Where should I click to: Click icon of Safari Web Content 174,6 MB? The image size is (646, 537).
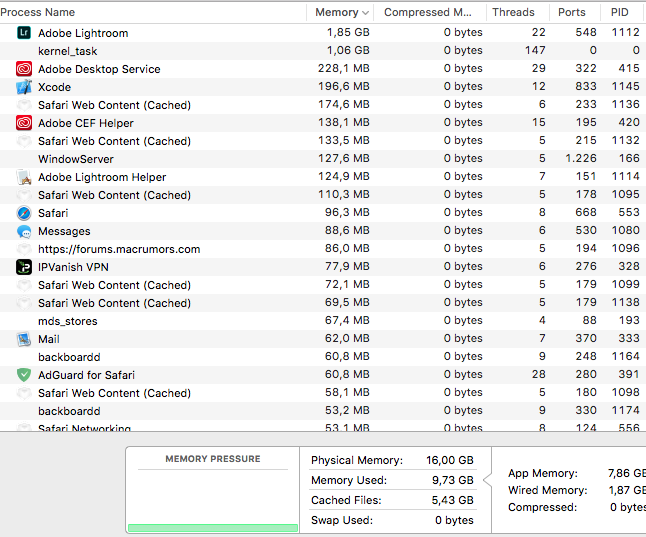pos(24,105)
